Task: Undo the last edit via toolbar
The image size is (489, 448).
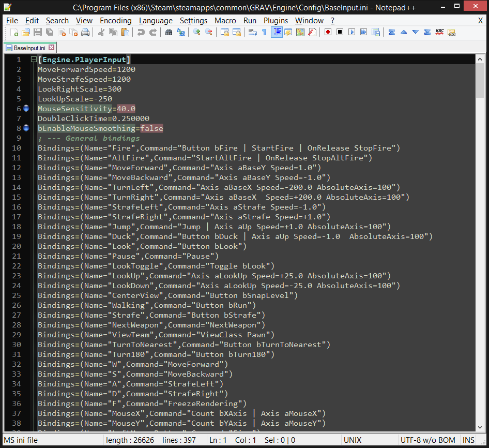Action: [x=141, y=32]
